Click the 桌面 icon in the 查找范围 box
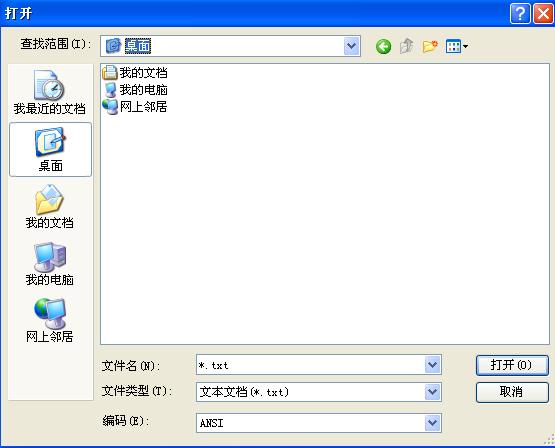The height and width of the screenshot is (448, 555). (x=114, y=46)
